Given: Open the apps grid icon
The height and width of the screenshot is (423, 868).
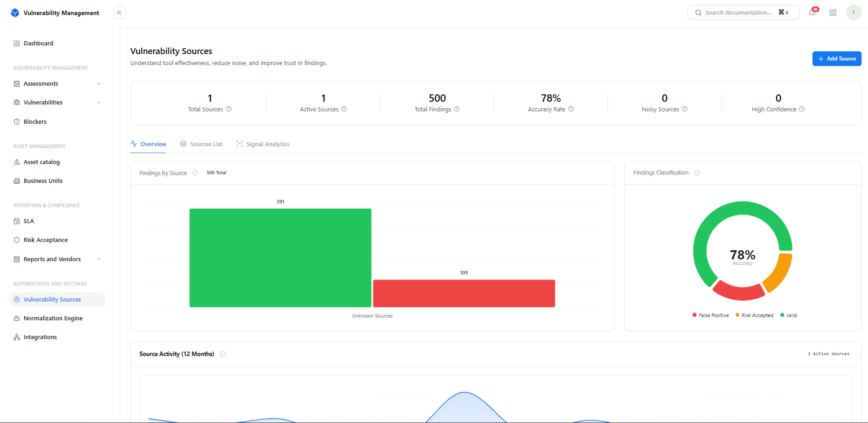Looking at the screenshot, I should pyautogui.click(x=833, y=13).
